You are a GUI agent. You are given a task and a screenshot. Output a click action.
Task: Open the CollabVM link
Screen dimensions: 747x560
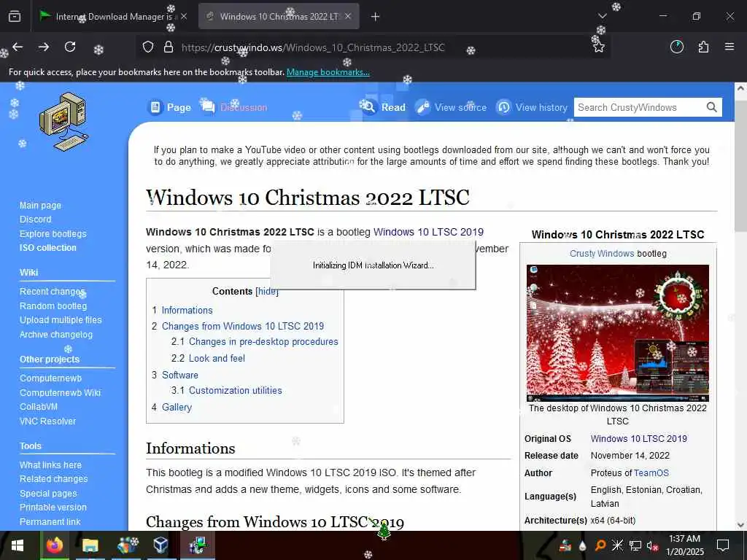click(39, 407)
